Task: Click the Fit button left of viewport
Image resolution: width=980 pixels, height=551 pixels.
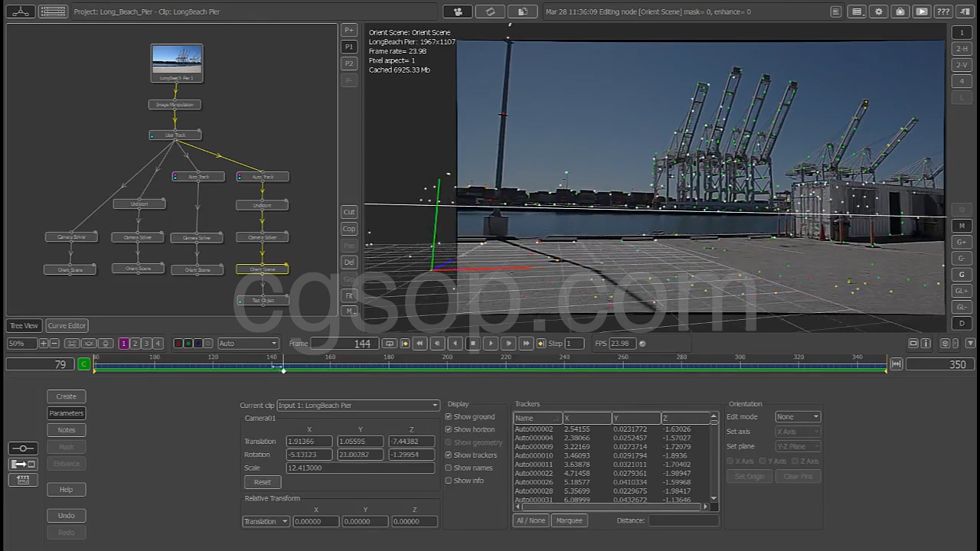Action: pyautogui.click(x=349, y=295)
